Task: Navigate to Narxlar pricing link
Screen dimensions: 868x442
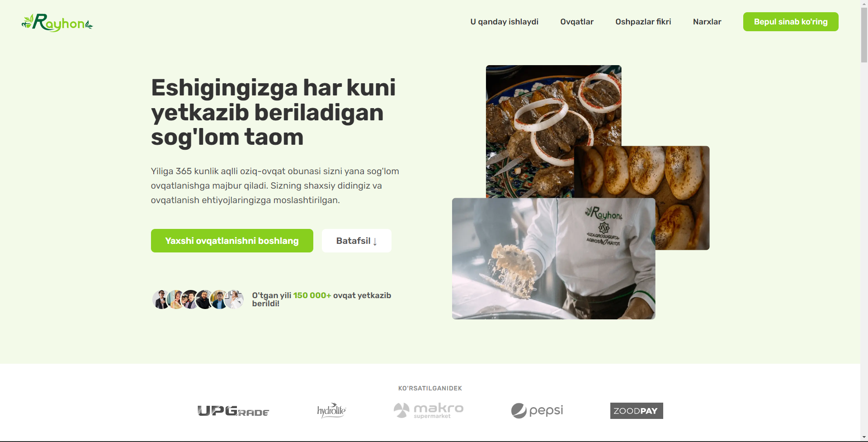Action: point(707,22)
